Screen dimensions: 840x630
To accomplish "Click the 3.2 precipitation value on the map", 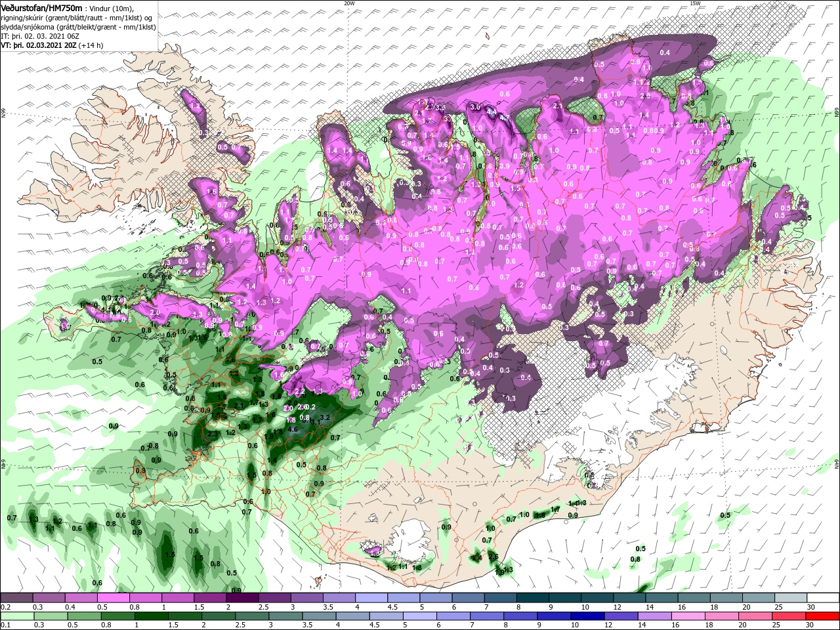I will pyautogui.click(x=324, y=417).
